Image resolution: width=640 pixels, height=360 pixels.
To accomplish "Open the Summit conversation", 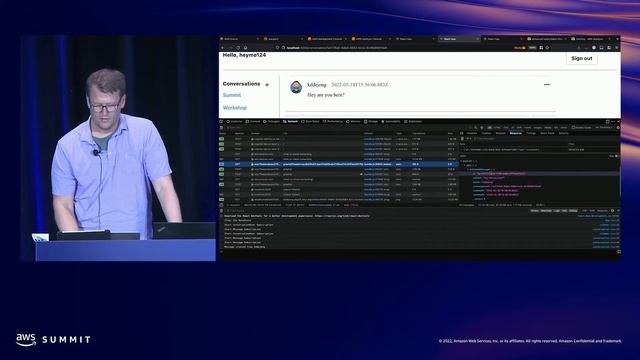I will [x=232, y=95].
